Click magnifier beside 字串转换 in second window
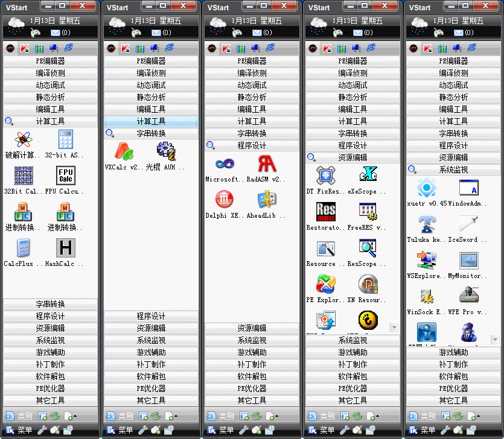The image size is (504, 439). [110, 133]
